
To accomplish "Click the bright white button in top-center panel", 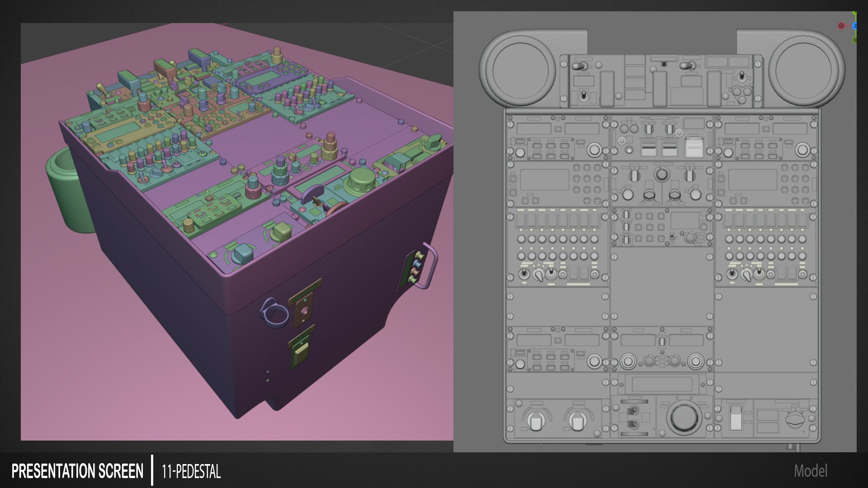I will coord(693,147).
